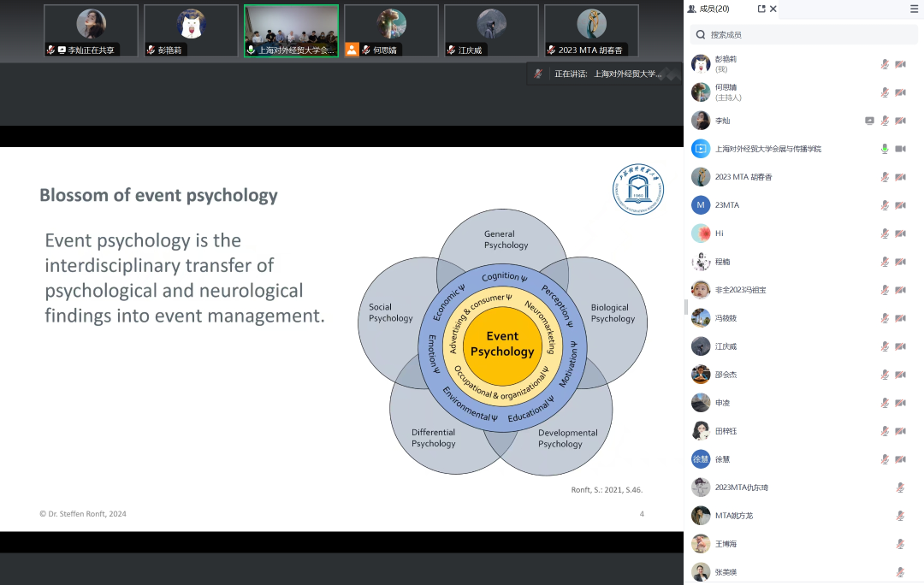924x585 pixels.
Task: Toggle microphone for 彭艳莉 in member list
Action: (x=885, y=64)
